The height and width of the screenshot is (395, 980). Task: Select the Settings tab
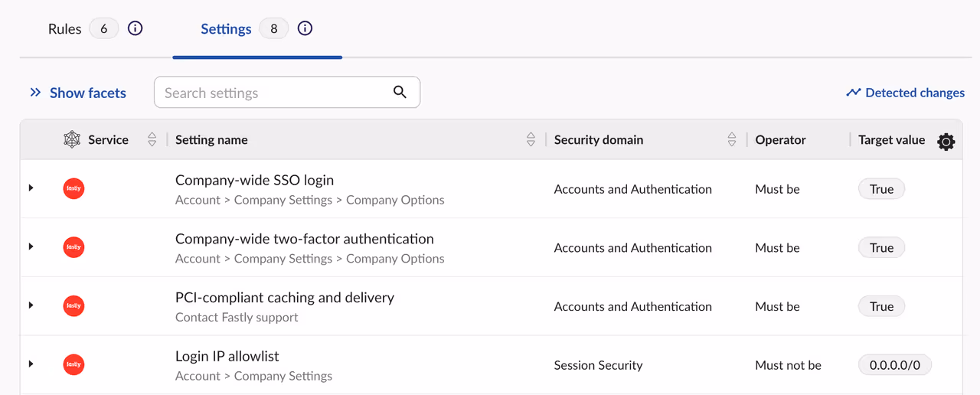226,29
